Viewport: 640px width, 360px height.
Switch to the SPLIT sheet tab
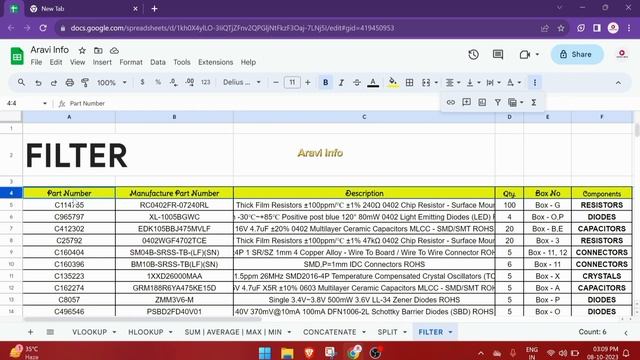(387, 332)
